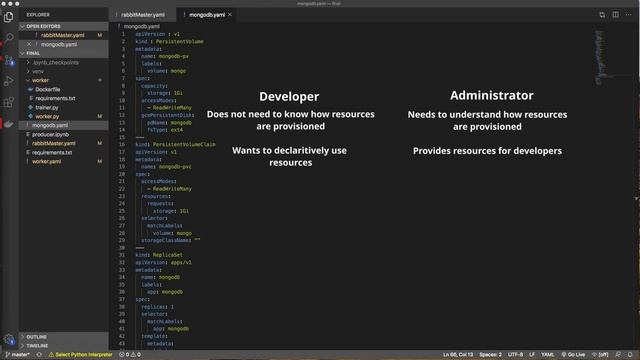Open the Run and Debug view
Image resolution: width=640 pixels, height=360 pixels.
click(9, 81)
